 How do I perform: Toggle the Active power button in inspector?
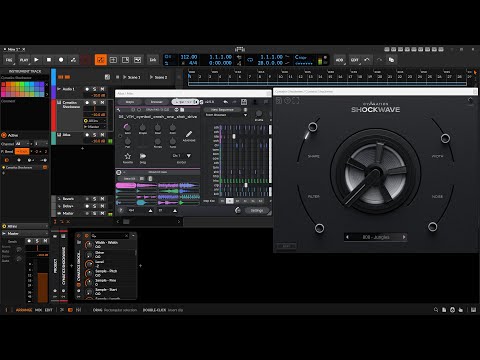coord(4,135)
